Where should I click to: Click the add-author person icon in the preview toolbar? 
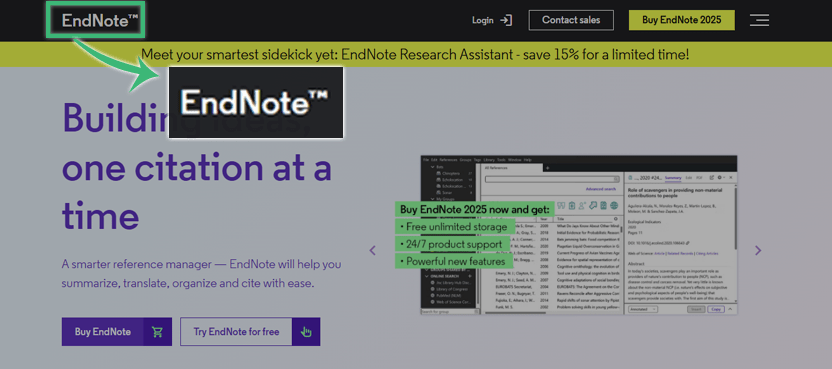pyautogui.click(x=582, y=205)
